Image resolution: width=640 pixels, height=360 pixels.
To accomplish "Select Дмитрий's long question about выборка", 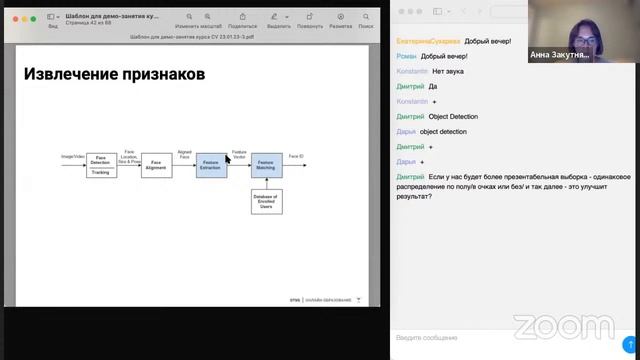I will (x=513, y=187).
